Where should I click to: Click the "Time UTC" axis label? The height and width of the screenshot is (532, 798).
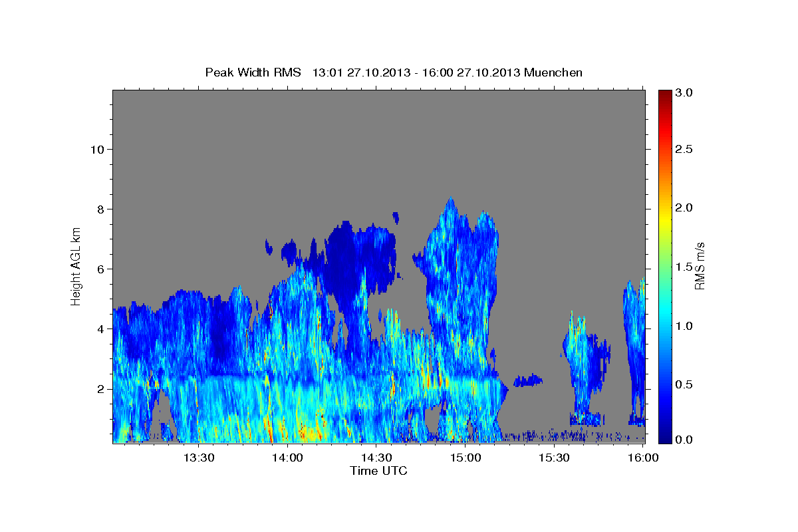click(x=378, y=471)
